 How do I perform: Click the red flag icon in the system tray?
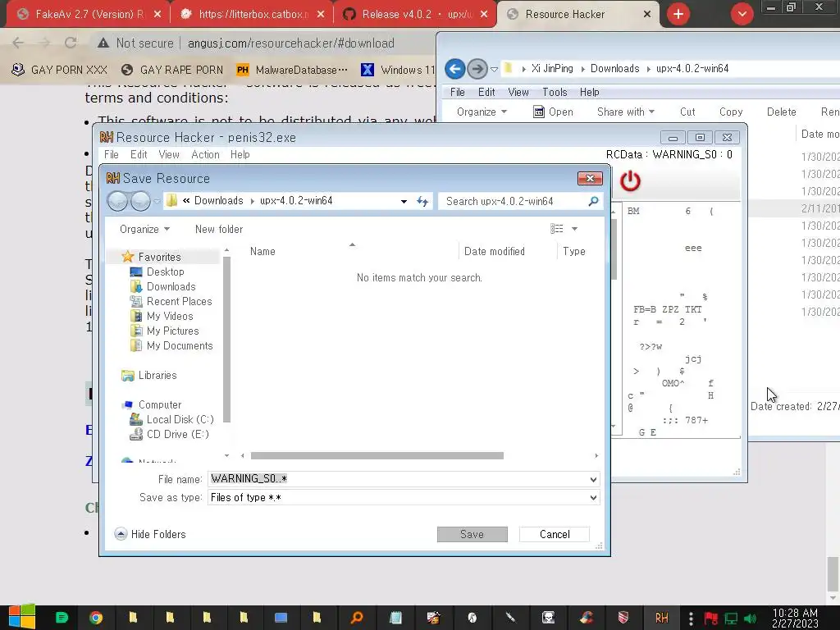point(711,619)
